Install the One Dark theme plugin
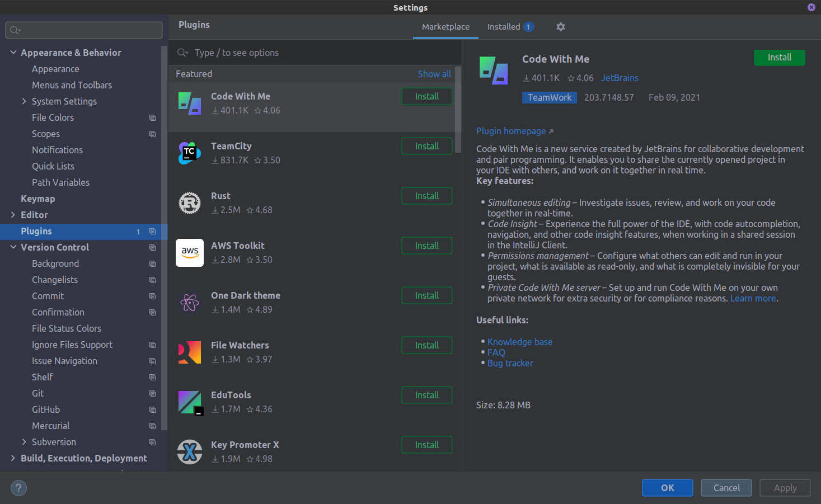The image size is (821, 504). [x=427, y=295]
